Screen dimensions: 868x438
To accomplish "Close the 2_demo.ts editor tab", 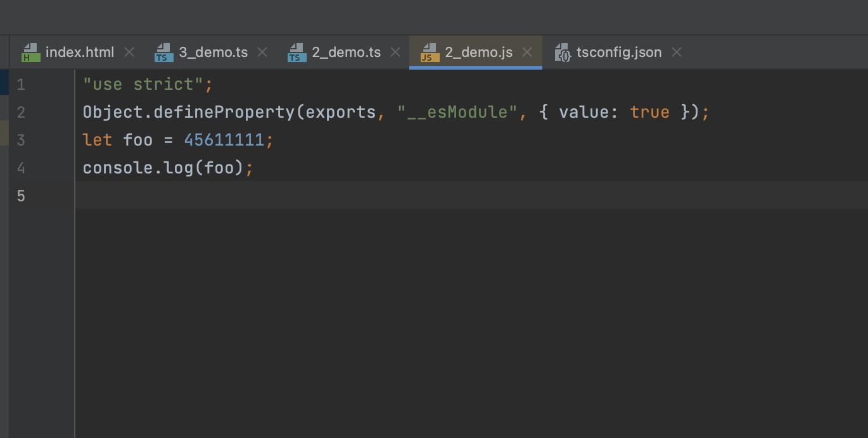I will [x=395, y=53].
